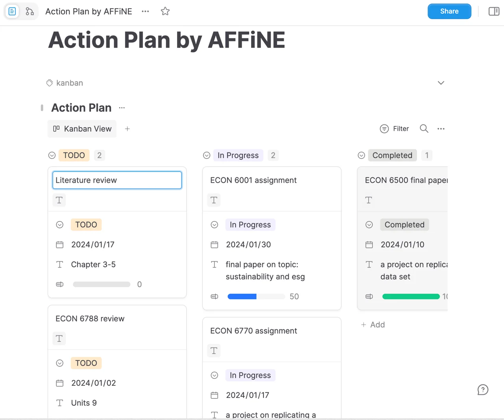
Task: Click the date 2024/01/17 in ECON 6770
Action: [x=248, y=395]
